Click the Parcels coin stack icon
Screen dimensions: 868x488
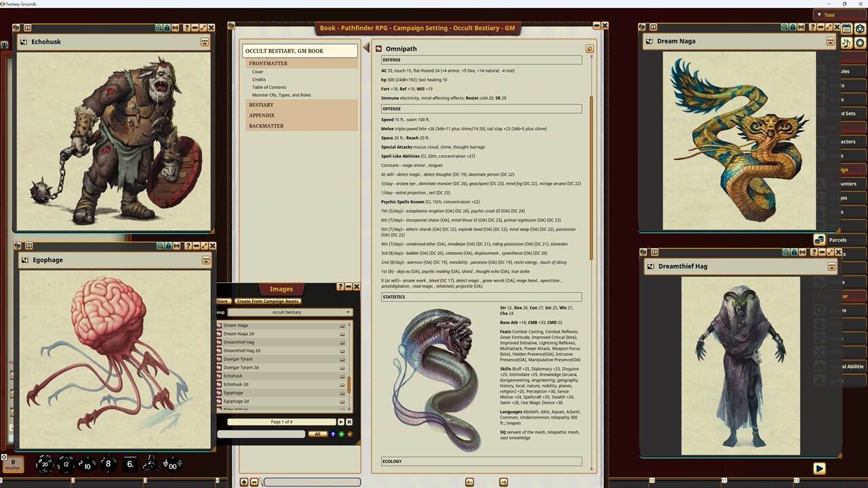[x=819, y=239]
